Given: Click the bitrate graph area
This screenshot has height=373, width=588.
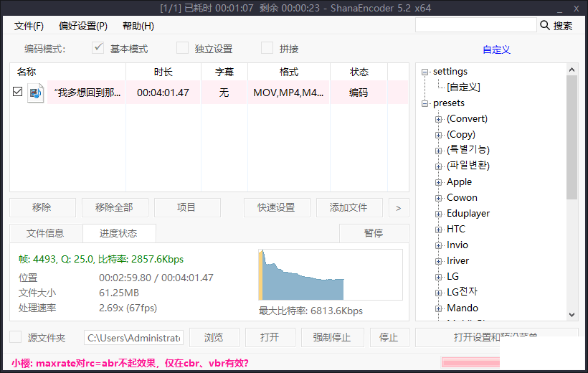Looking at the screenshot, I should (x=331, y=275).
